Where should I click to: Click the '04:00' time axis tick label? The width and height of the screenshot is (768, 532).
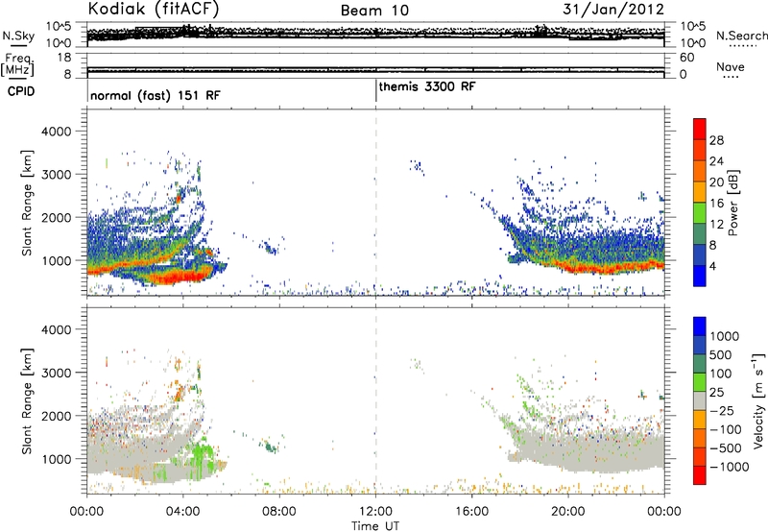point(183,512)
